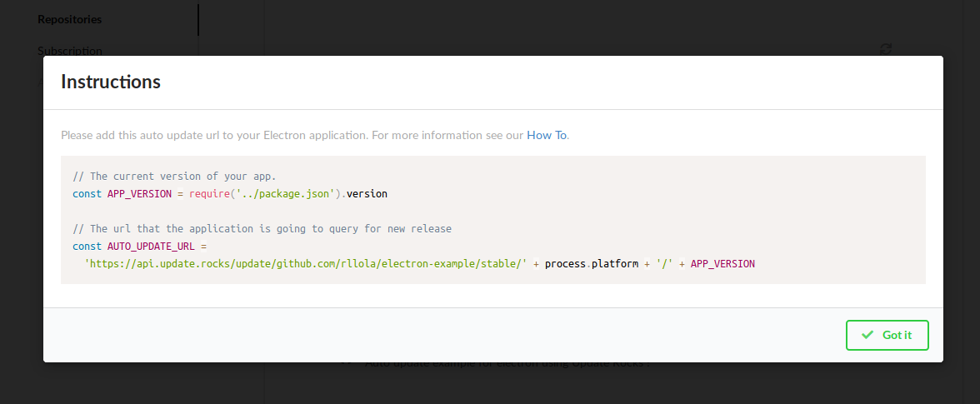This screenshot has width=980, height=404.
Task: Open the How To link
Action: pyautogui.click(x=547, y=135)
